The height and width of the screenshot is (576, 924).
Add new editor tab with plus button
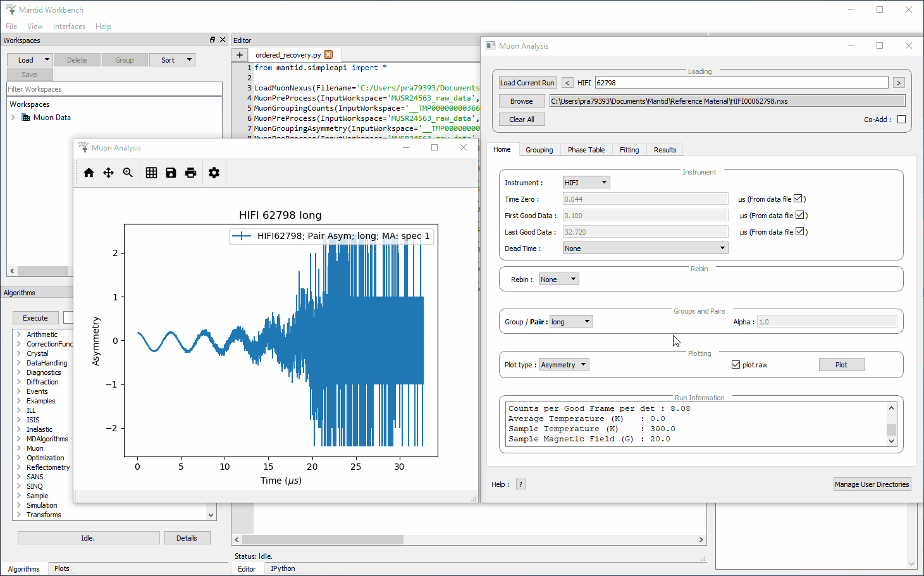(240, 55)
